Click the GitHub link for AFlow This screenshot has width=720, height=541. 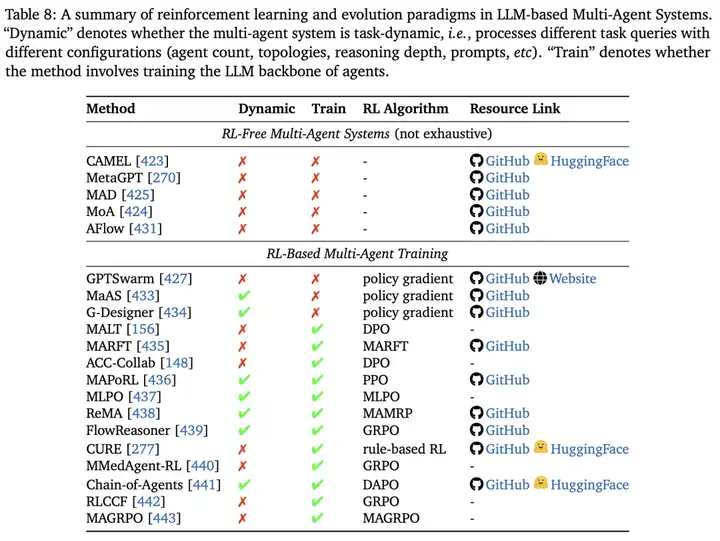pyautogui.click(x=507, y=229)
